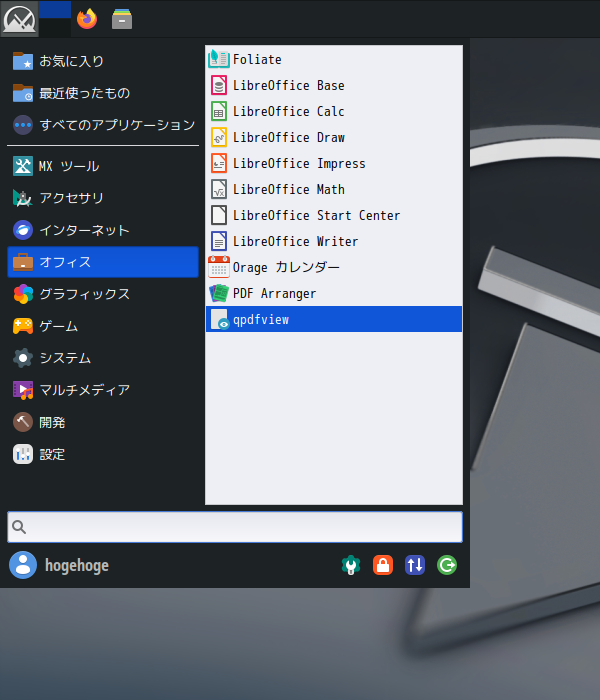Screen dimensions: 600x700
Task: Open the お気に入り favorites category
Action: 103,61
